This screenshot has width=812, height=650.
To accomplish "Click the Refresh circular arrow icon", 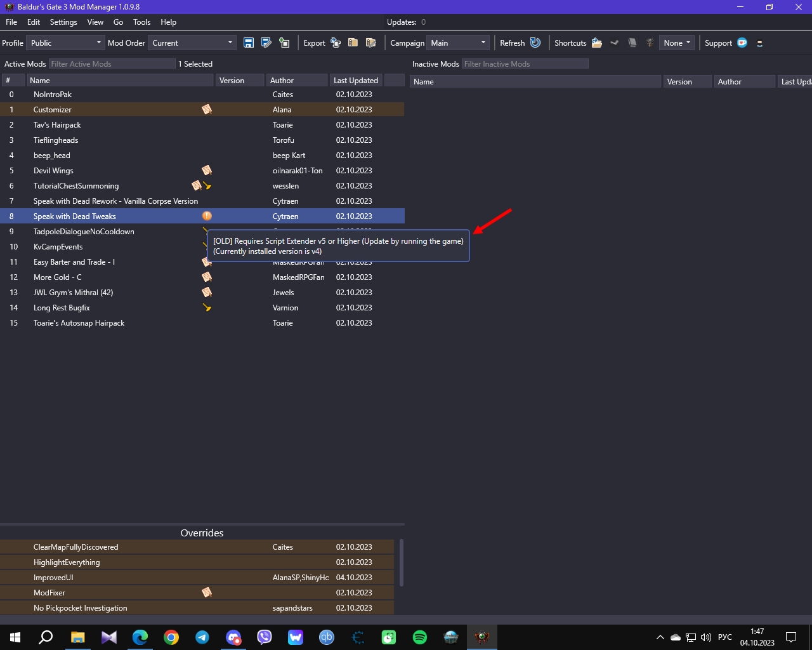I will 535,43.
